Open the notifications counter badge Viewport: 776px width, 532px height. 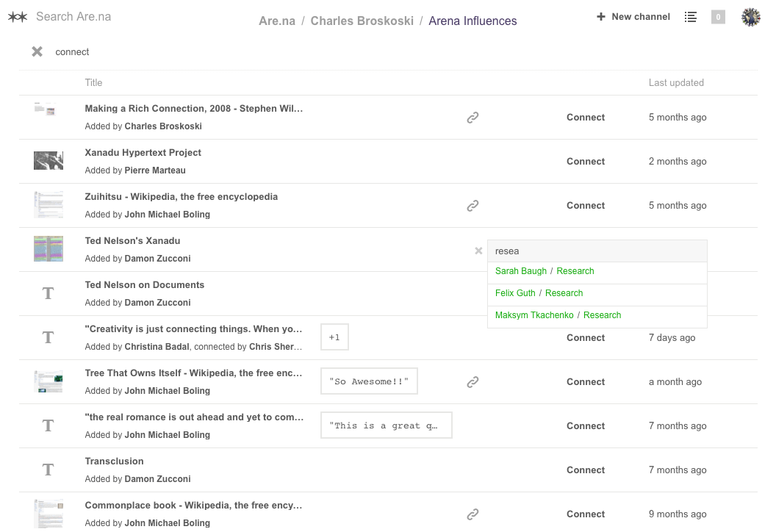pos(718,17)
